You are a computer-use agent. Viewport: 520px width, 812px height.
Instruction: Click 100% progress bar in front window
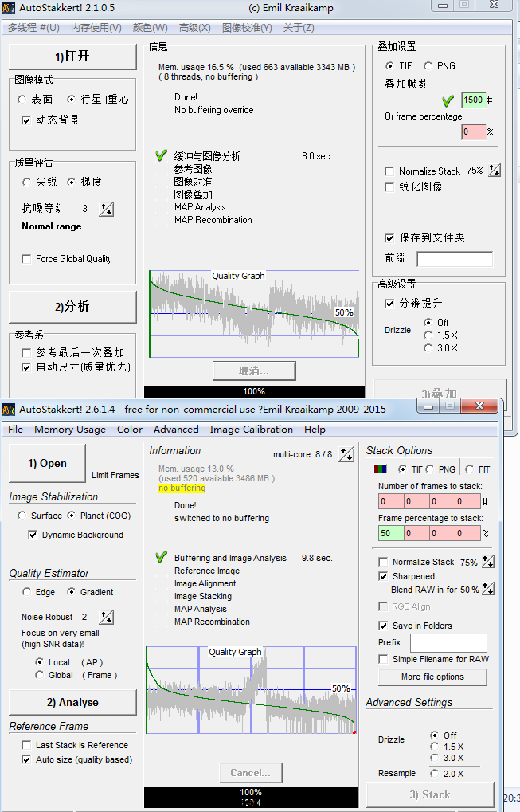coord(251,797)
